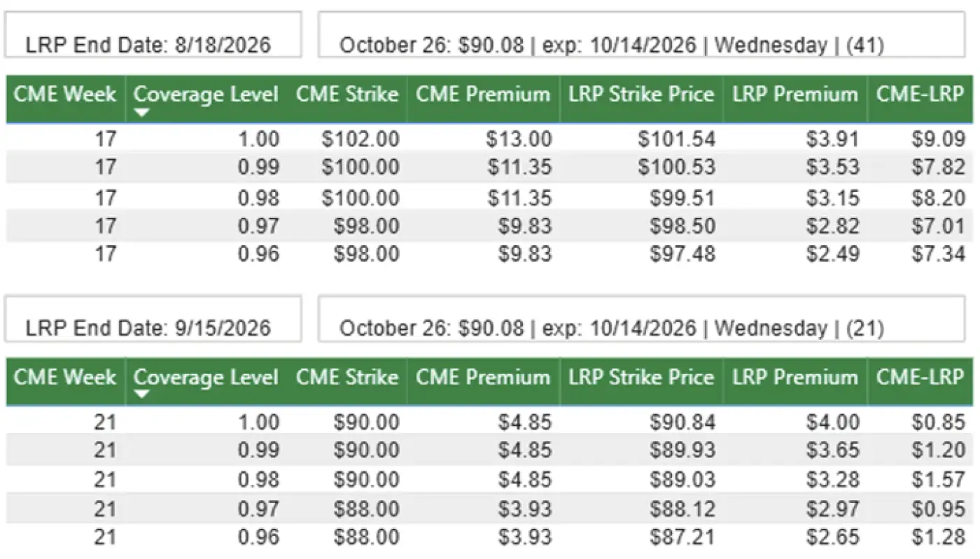Click the sort arrow under Coverage Level in top table
Image resolution: width=980 pixels, height=559 pixels.
pyautogui.click(x=141, y=113)
